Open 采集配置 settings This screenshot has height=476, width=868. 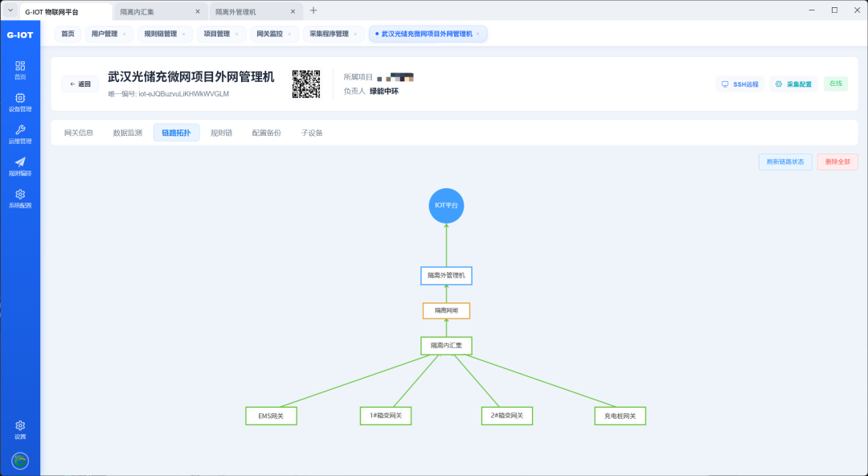(x=793, y=84)
